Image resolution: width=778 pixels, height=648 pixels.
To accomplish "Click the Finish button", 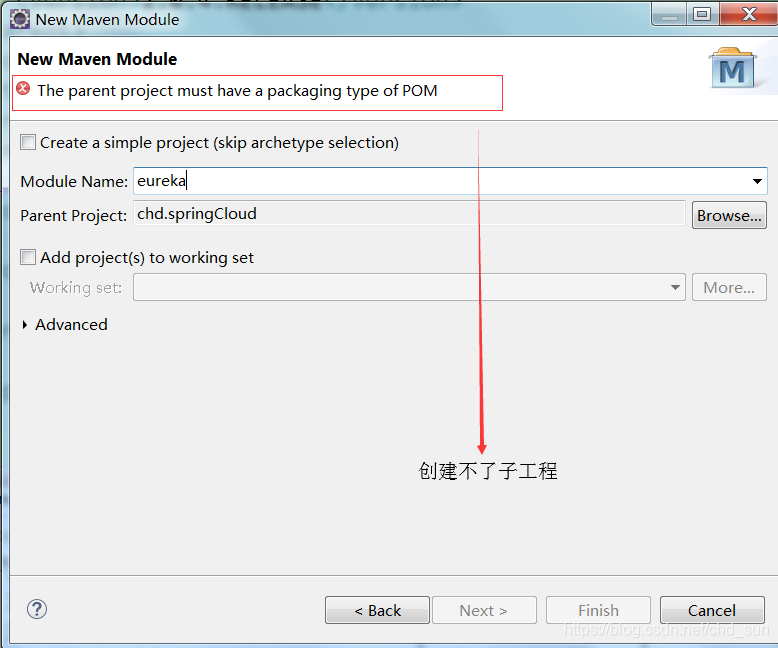I will 598,610.
